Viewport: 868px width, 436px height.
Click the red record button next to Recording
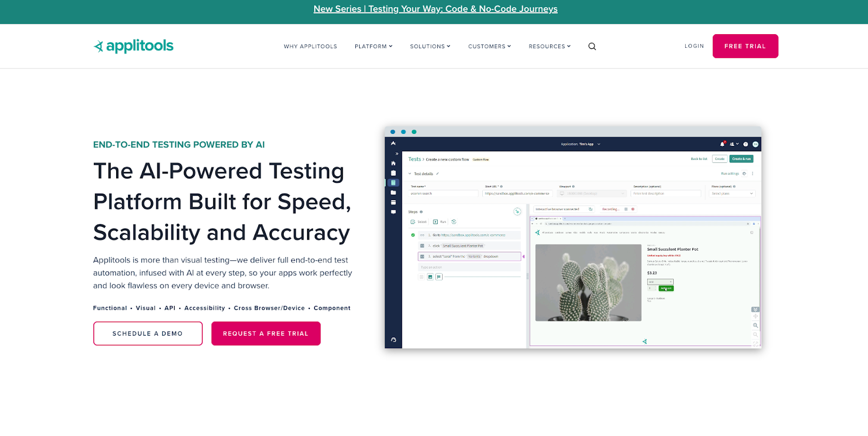click(x=633, y=209)
